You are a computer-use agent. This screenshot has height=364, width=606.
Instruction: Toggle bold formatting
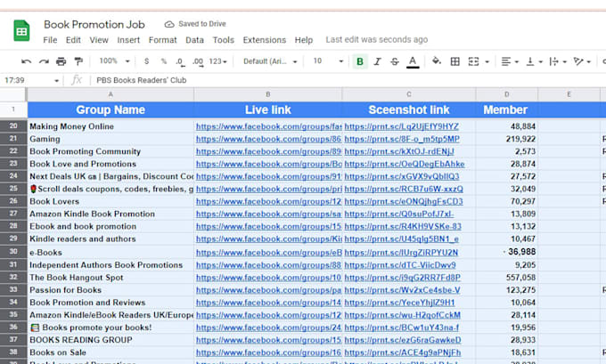click(x=360, y=61)
